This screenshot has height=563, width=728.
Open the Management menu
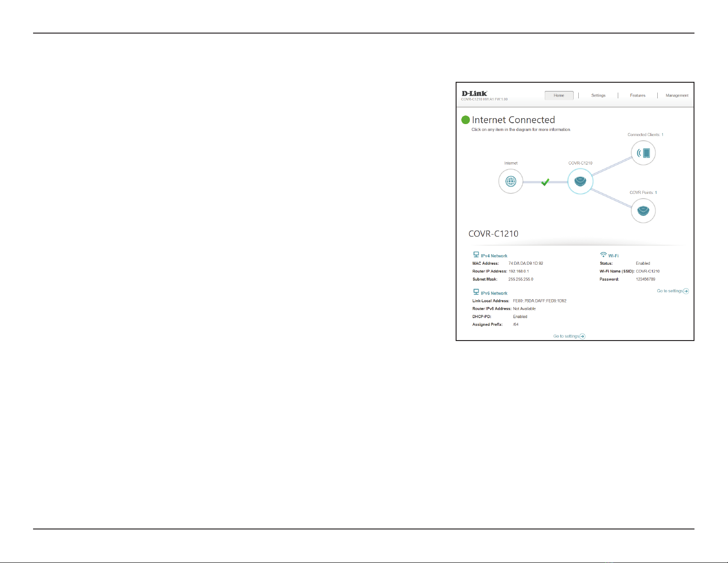pyautogui.click(x=677, y=96)
